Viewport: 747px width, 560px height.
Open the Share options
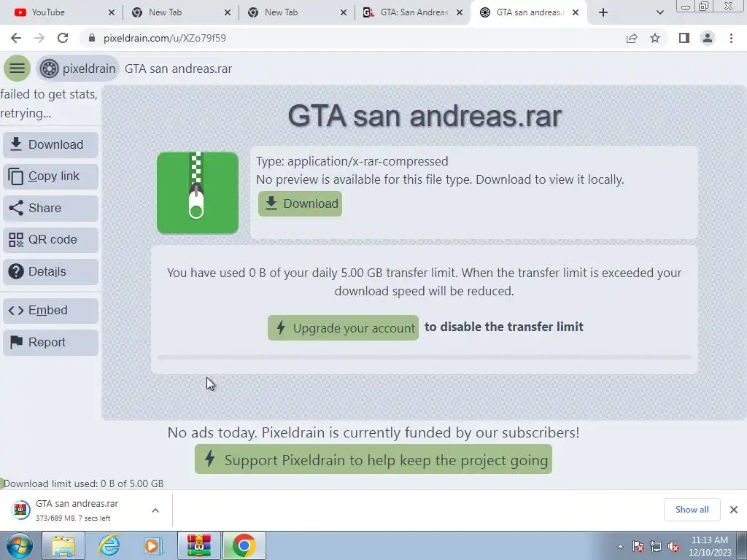[x=50, y=208]
